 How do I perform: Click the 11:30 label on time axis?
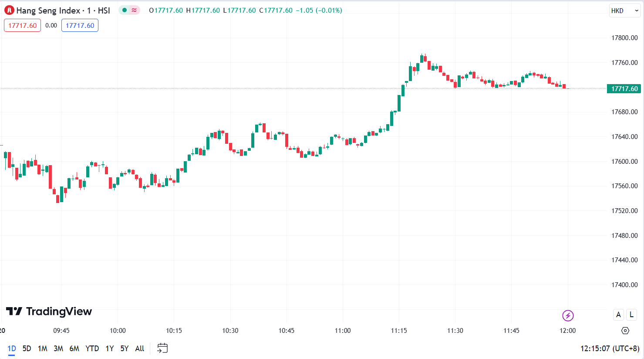point(455,331)
